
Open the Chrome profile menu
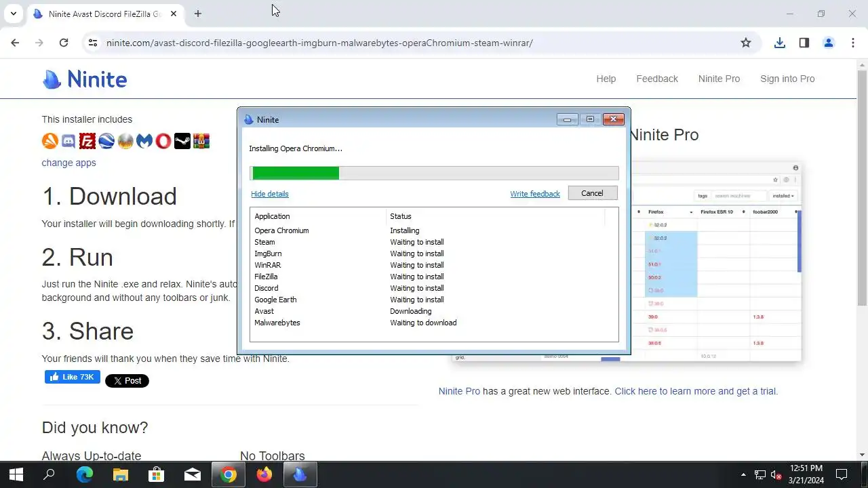829,43
